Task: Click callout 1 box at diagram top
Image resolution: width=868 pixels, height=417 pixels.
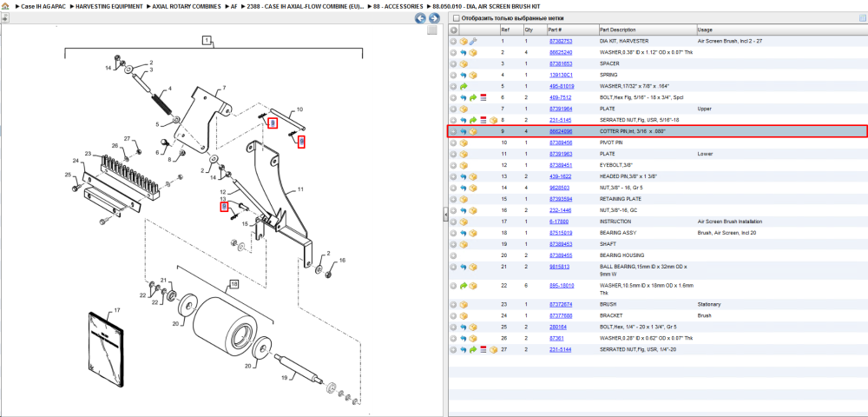Action: 207,40
